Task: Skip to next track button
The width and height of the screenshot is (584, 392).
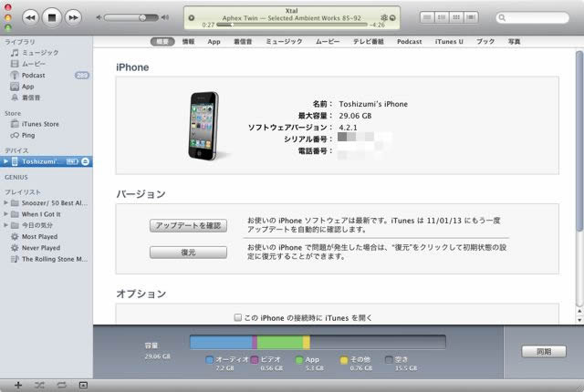Action: point(73,17)
